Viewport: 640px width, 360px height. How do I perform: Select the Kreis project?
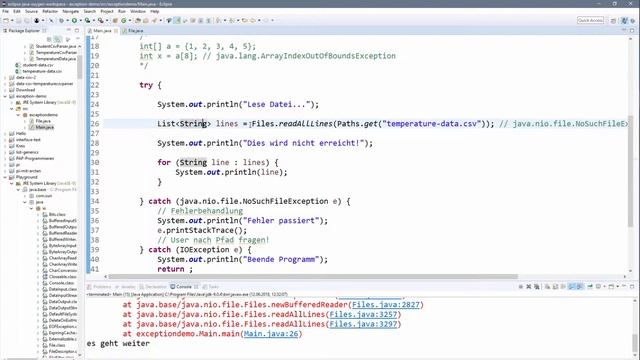pos(20,146)
